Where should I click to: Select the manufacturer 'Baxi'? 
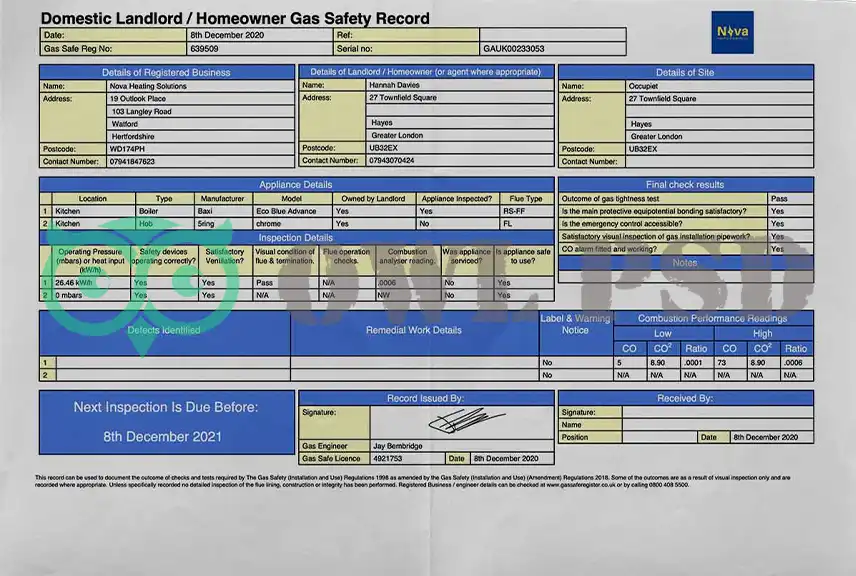[205, 211]
